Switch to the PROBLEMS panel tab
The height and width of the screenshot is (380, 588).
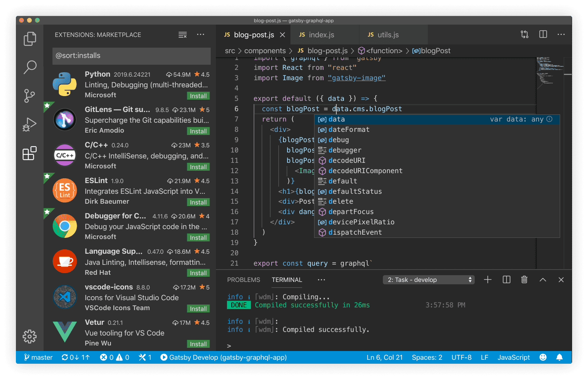tap(243, 280)
